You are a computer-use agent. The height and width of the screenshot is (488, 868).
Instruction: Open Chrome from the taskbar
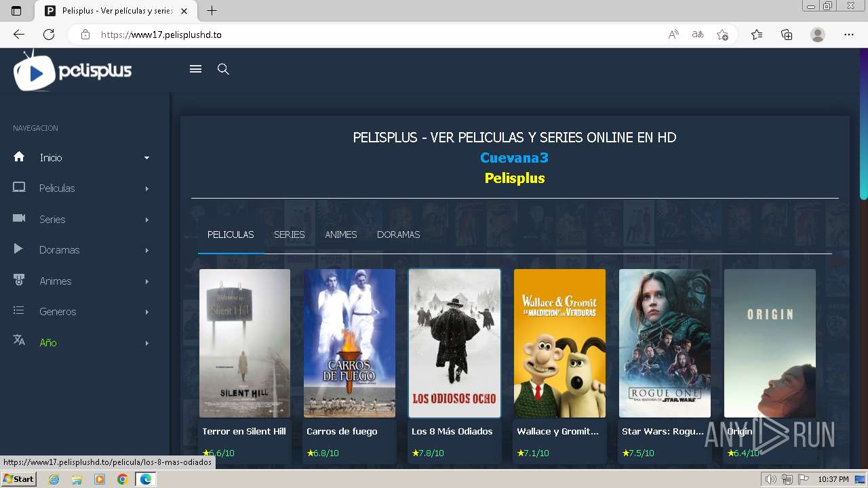pos(122,479)
